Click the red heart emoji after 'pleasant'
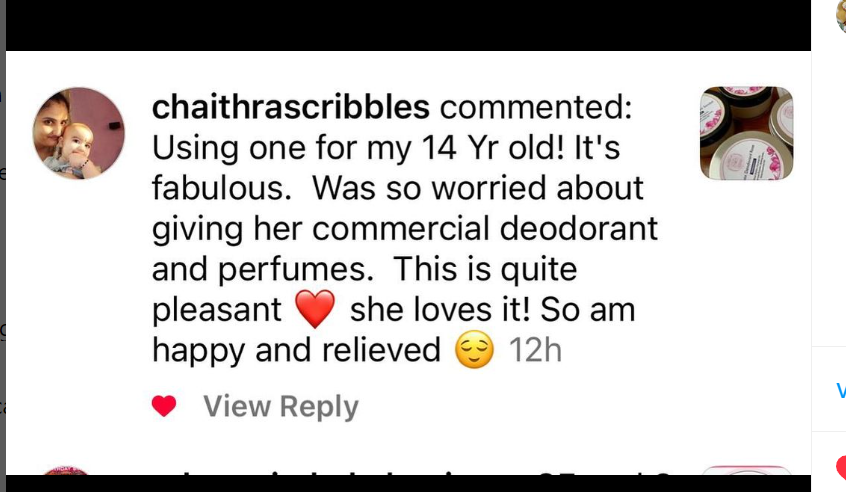The width and height of the screenshot is (846, 492). point(315,309)
